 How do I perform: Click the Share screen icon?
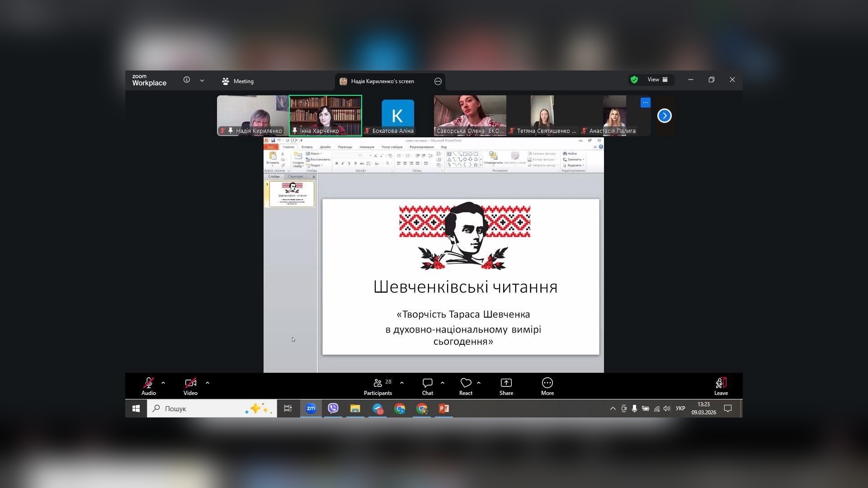(506, 386)
